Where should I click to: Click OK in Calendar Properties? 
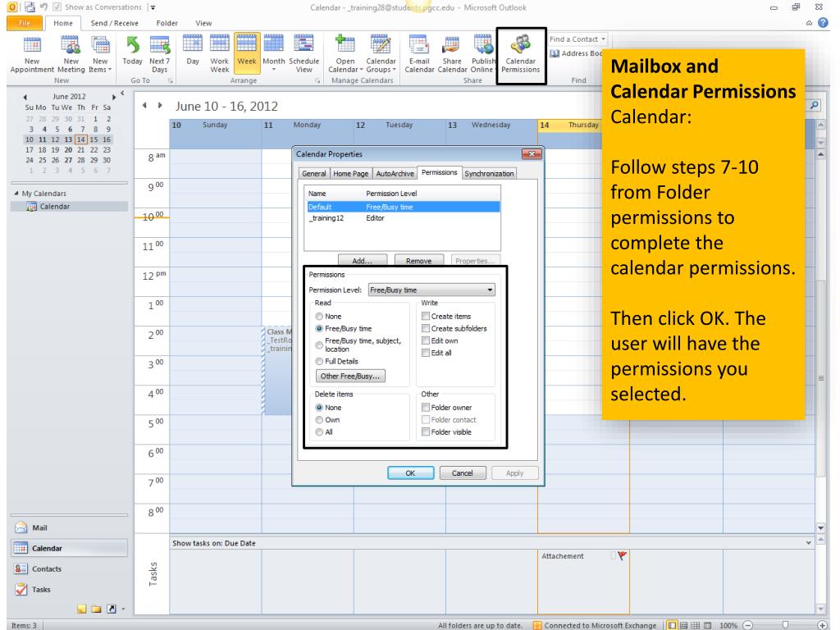coord(410,473)
